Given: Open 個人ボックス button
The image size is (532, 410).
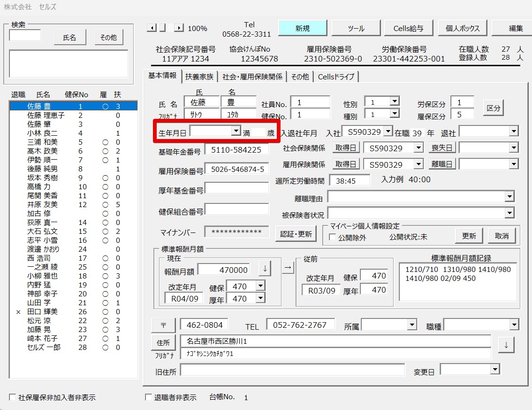Looking at the screenshot, I should tap(463, 28).
